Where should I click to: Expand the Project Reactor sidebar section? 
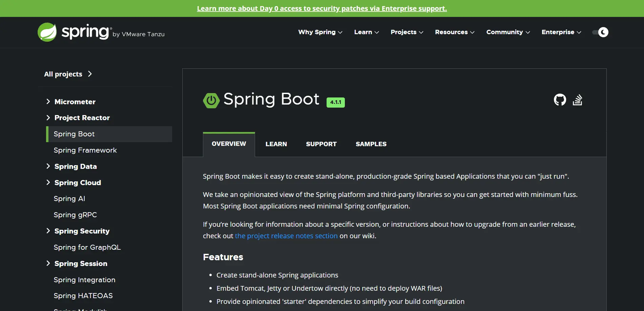[48, 117]
